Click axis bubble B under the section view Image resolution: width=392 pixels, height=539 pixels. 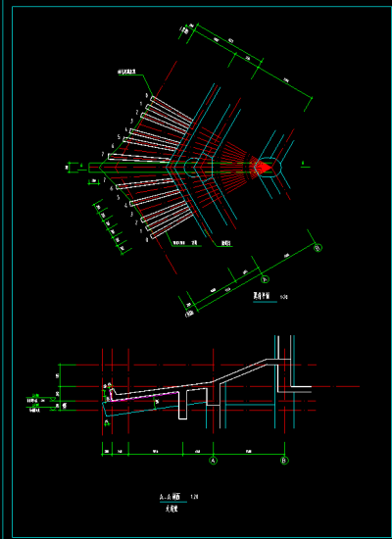284,461
